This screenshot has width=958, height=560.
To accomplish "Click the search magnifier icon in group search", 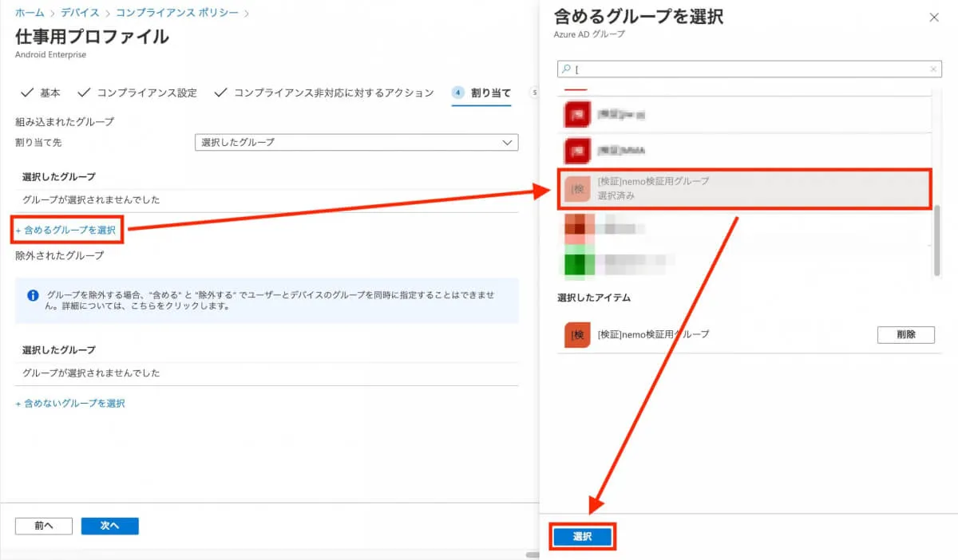I will (566, 69).
